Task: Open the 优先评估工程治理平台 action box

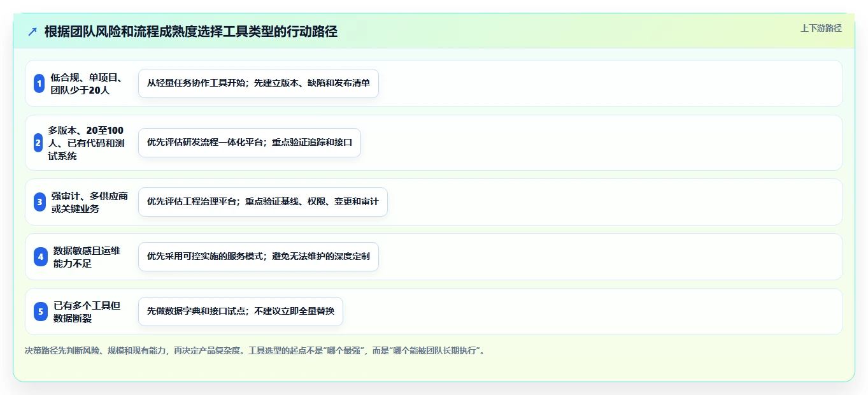Action: 263,202
